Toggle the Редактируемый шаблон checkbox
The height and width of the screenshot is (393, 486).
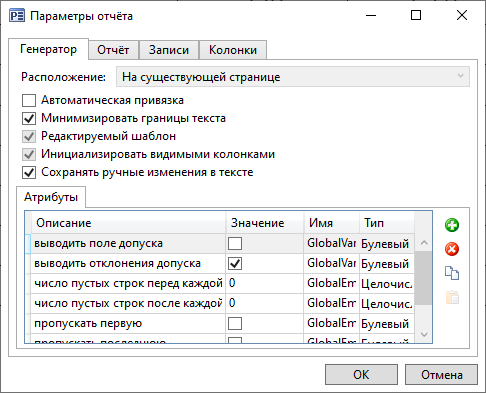coord(29,136)
